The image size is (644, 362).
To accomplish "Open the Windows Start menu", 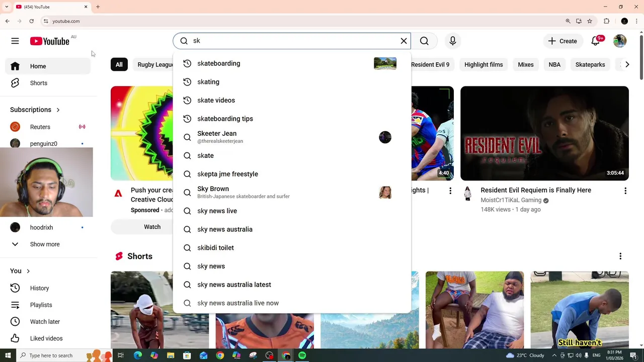I will point(8,355).
